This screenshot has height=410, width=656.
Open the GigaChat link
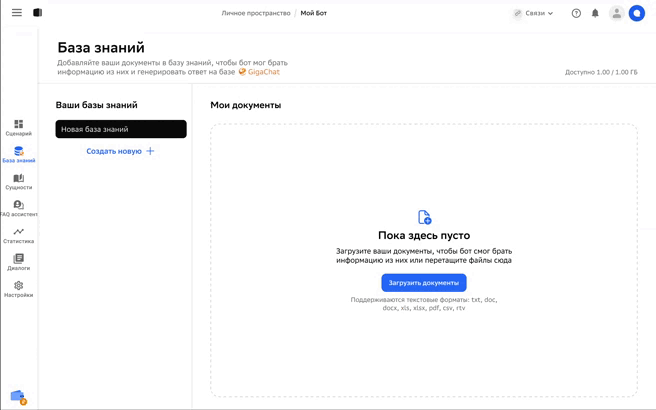click(264, 72)
